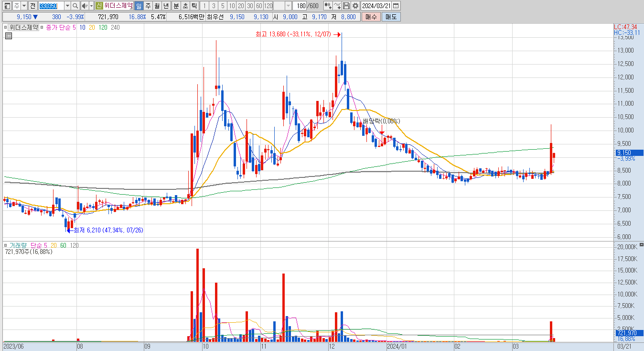Click the green 신 badge icon
644x351 pixels.
[99, 6]
